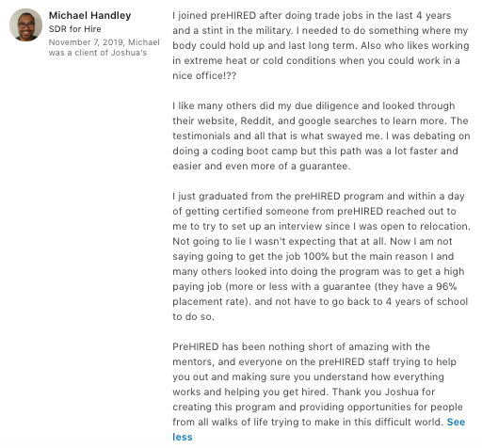
Task: Click the line "easier and even more of a guarantee."
Action: [262, 166]
